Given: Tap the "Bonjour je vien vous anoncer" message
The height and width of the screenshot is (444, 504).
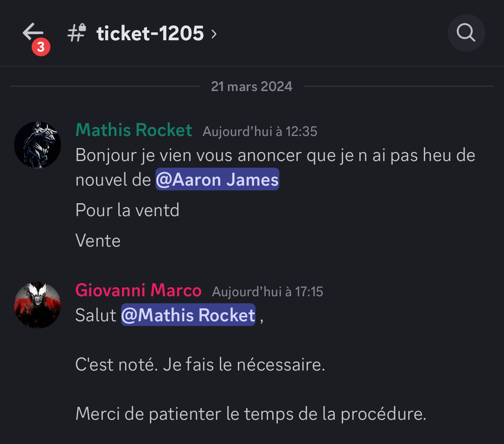Looking at the screenshot, I should [275, 167].
